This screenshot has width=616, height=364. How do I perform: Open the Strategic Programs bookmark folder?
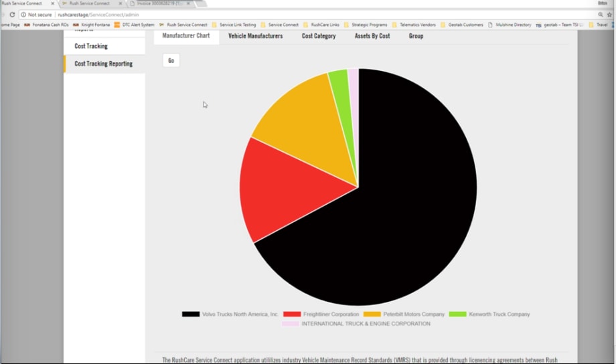[x=366, y=25]
